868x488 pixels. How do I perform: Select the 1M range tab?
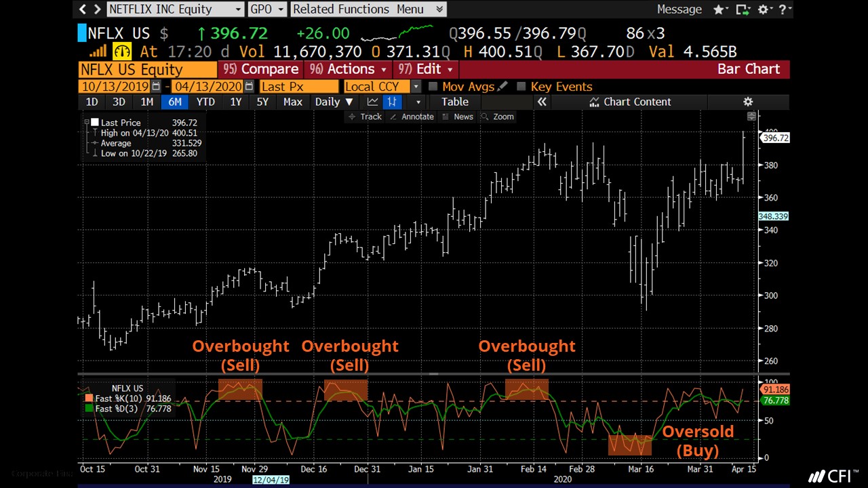[x=146, y=102]
